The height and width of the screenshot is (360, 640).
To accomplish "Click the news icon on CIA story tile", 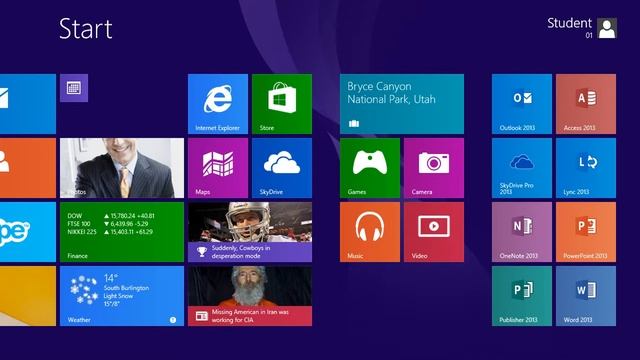I will (202, 316).
